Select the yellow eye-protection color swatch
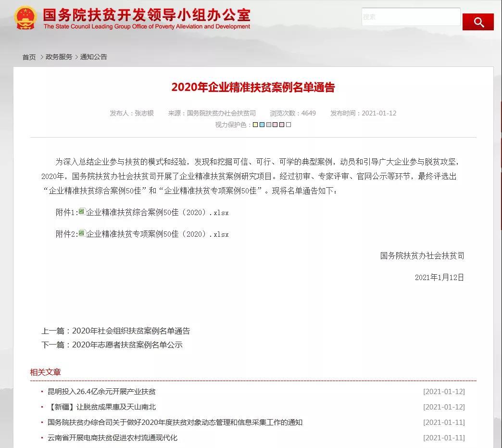502x448 pixels. coord(255,125)
